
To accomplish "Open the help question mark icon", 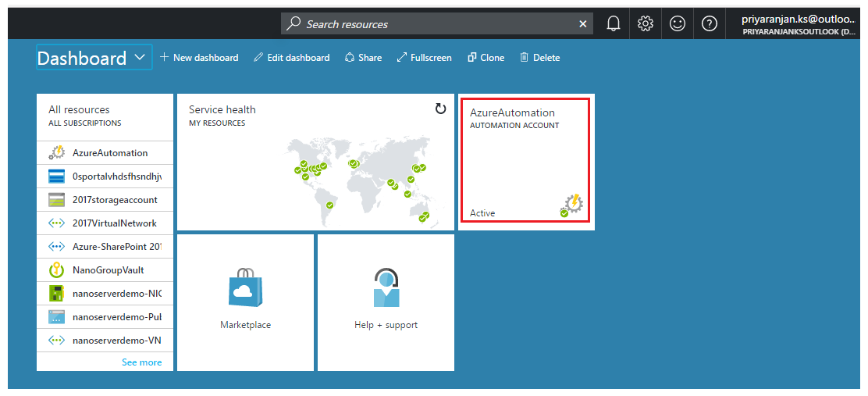I will 710,23.
